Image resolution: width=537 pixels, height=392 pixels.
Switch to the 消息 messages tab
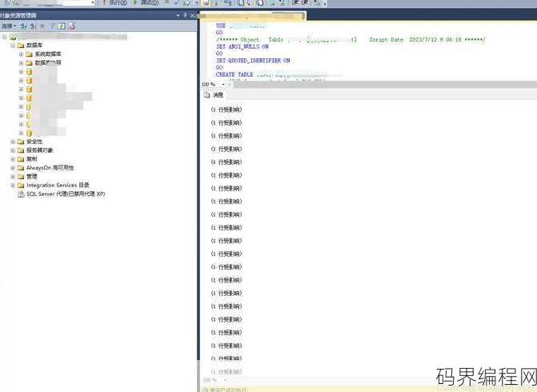[x=214, y=95]
